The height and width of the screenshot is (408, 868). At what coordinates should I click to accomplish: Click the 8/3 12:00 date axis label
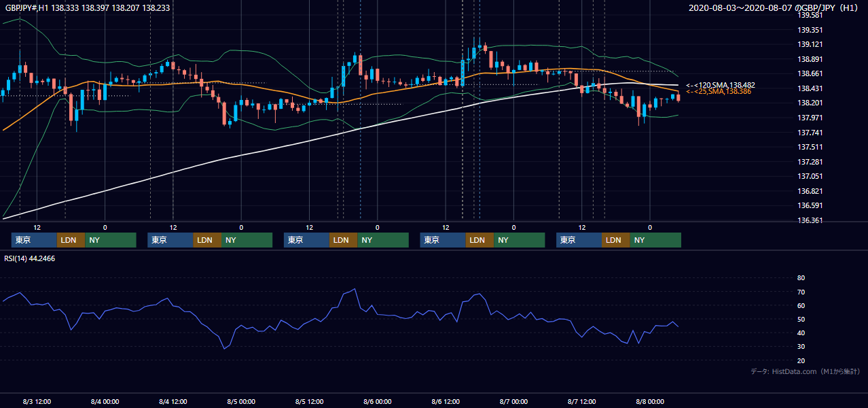[x=37, y=401]
